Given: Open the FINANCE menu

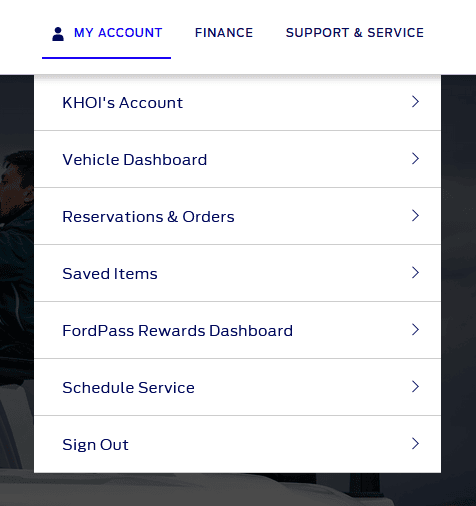Looking at the screenshot, I should [224, 33].
